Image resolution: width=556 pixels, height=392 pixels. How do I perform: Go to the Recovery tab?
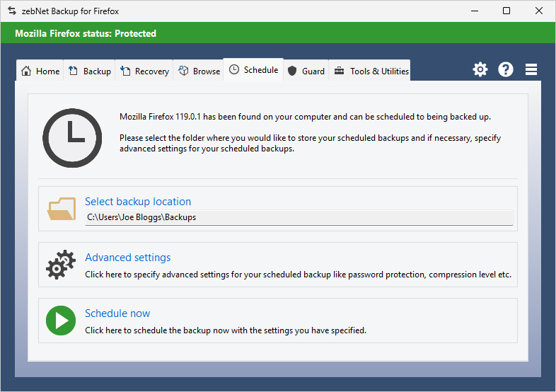[x=145, y=71]
